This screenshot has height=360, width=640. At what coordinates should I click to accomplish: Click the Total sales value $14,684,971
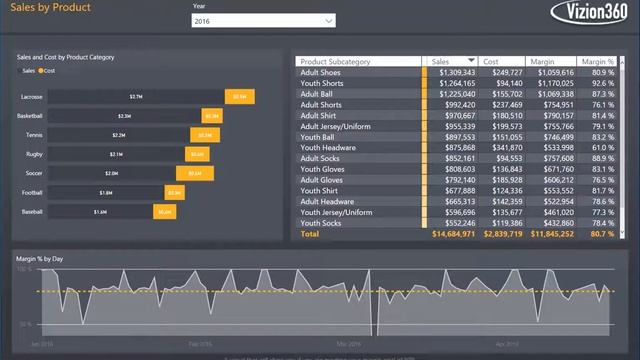click(453, 234)
